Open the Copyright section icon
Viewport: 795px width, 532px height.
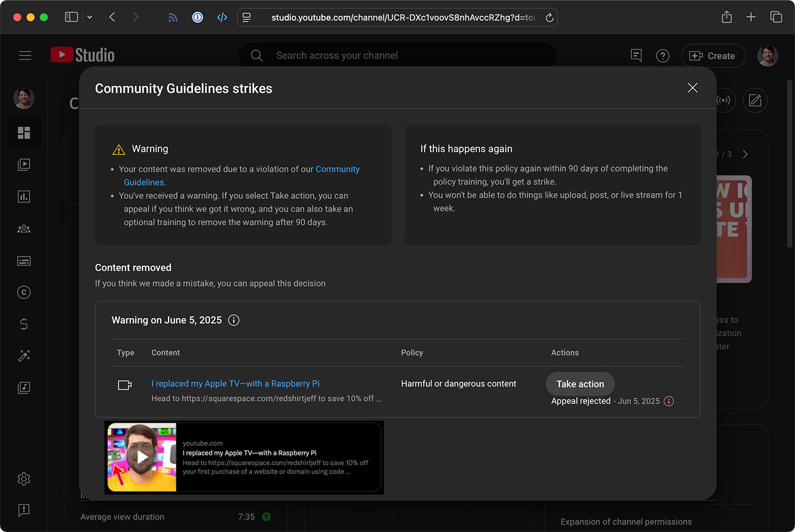pyautogui.click(x=24, y=292)
